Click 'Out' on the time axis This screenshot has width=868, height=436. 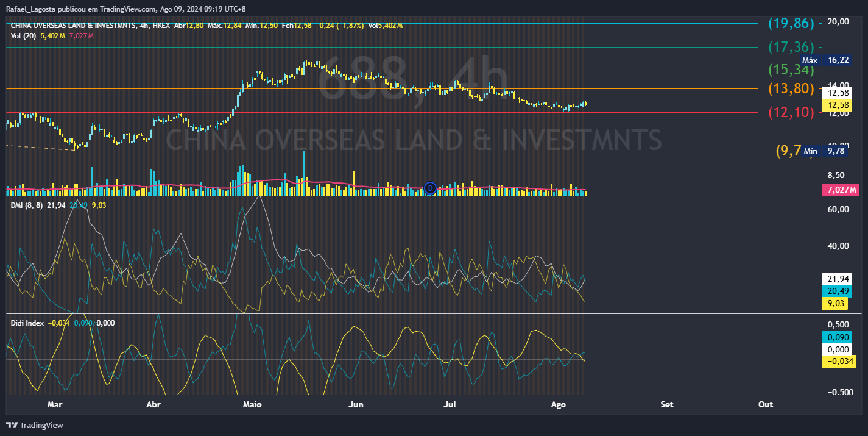[766, 404]
